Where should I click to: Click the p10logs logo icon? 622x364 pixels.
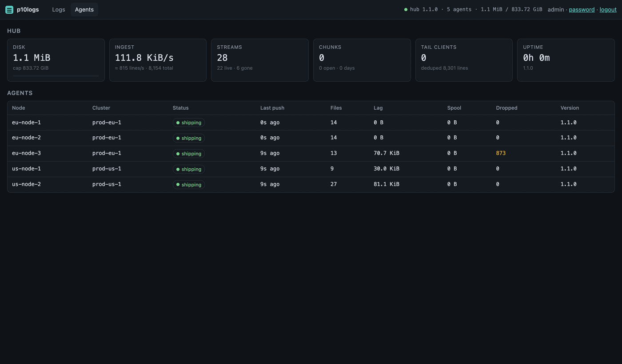point(9,10)
